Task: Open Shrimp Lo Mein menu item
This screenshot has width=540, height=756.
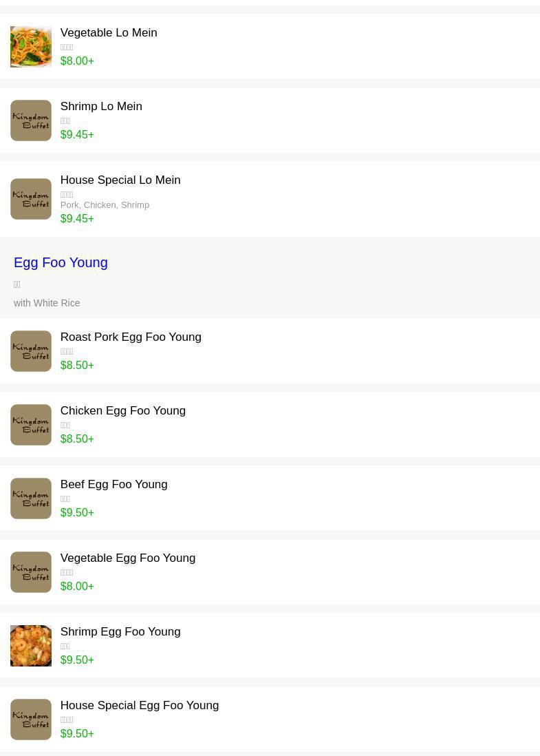Action: (101, 106)
